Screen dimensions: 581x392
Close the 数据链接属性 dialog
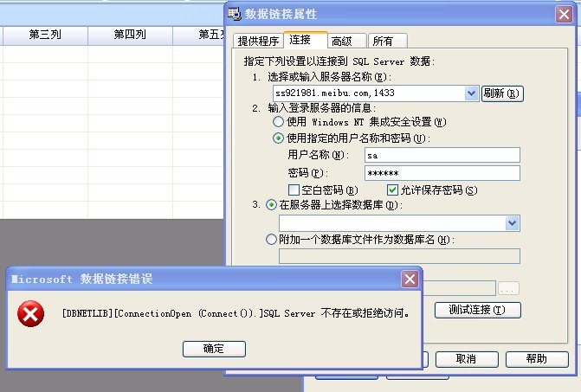[x=564, y=15]
